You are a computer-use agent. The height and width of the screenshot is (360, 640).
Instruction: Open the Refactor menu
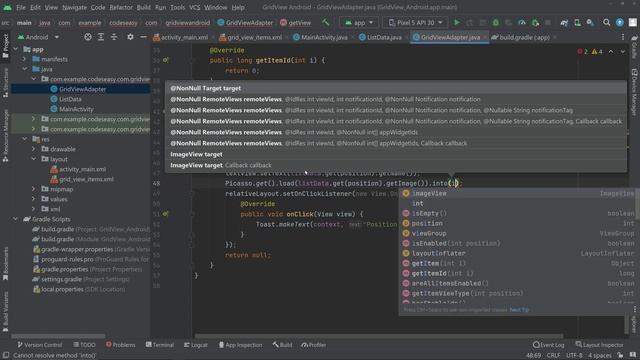tap(121, 7)
